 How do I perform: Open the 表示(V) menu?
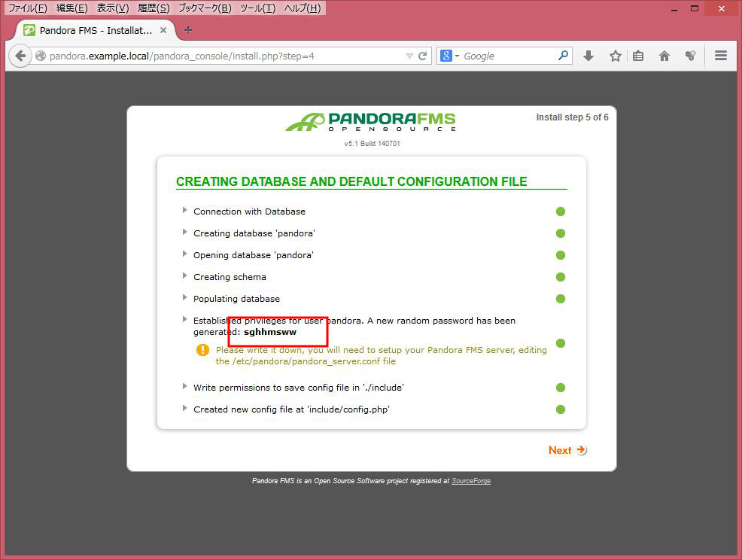click(x=113, y=8)
